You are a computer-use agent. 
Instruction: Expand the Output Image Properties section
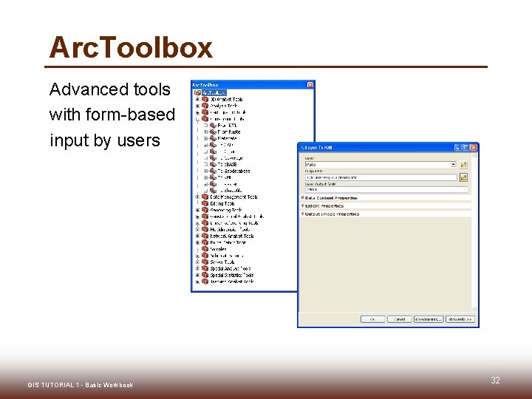pos(302,214)
